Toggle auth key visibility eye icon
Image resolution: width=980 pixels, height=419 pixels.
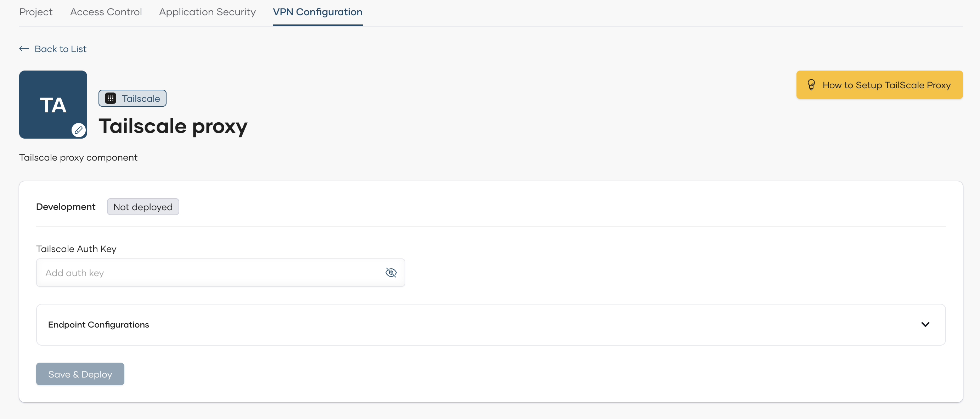click(x=391, y=273)
